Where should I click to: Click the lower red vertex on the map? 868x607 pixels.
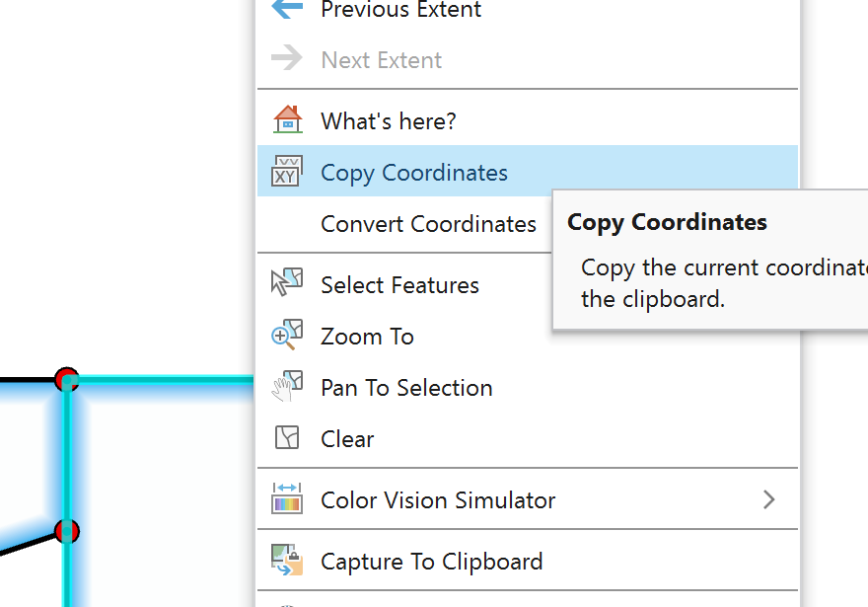tap(67, 532)
